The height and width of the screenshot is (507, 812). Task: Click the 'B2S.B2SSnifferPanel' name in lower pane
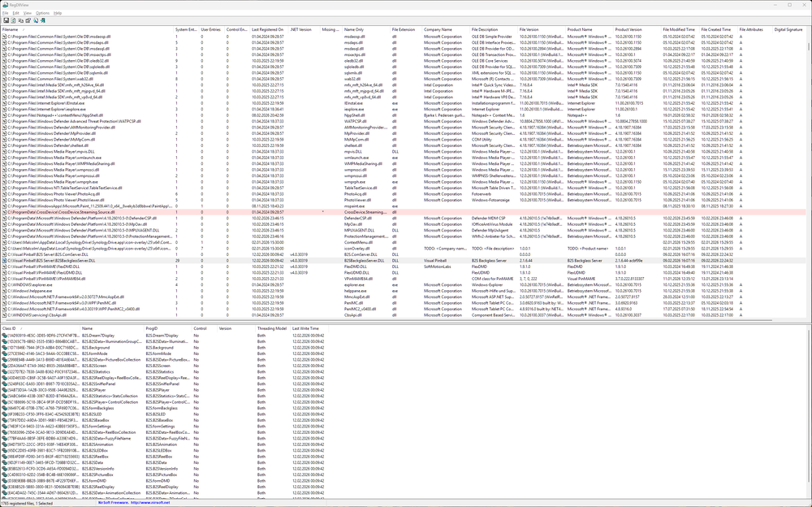coord(98,383)
